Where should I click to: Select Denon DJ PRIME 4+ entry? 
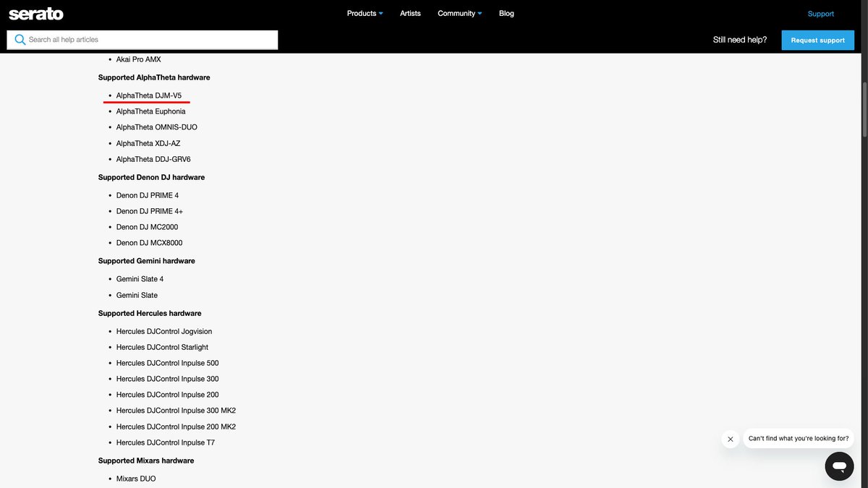(150, 211)
